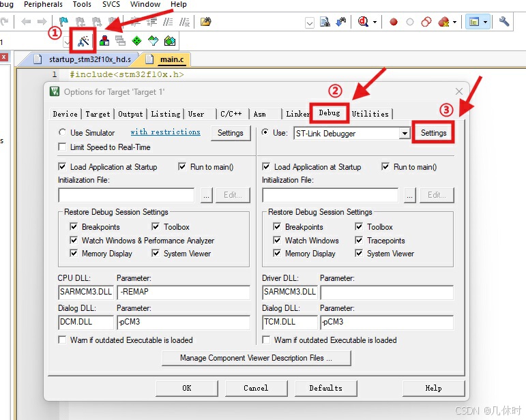Go to the next bookmark icon
Screen dimensions: 526x420
(x=97, y=22)
